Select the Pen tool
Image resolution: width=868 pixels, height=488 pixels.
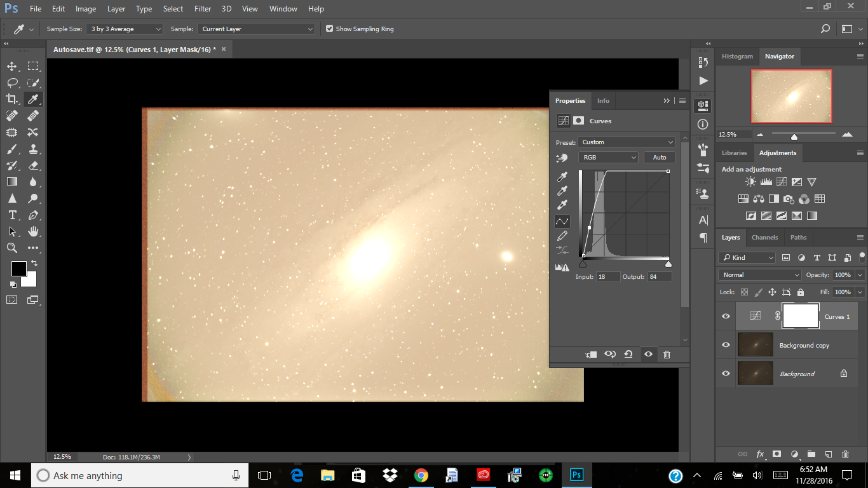[x=33, y=215]
